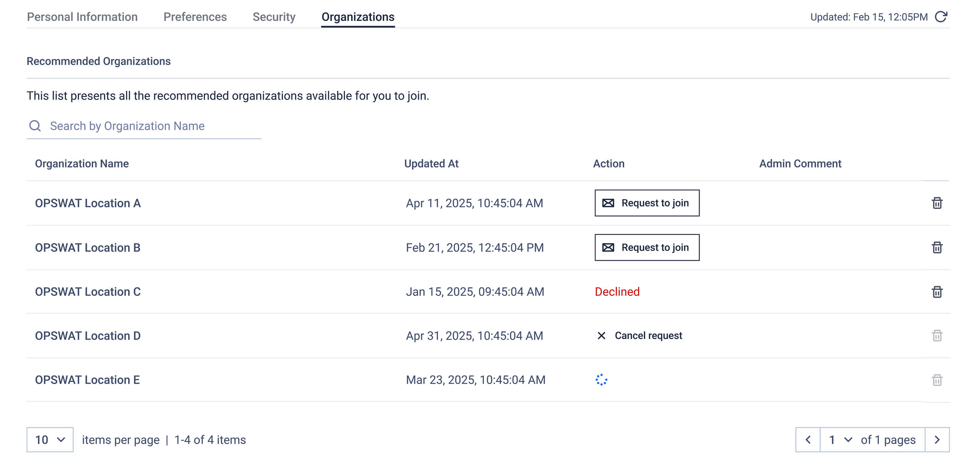Click the X icon beside Cancel request
This screenshot has width=980, height=467.
pyautogui.click(x=601, y=336)
